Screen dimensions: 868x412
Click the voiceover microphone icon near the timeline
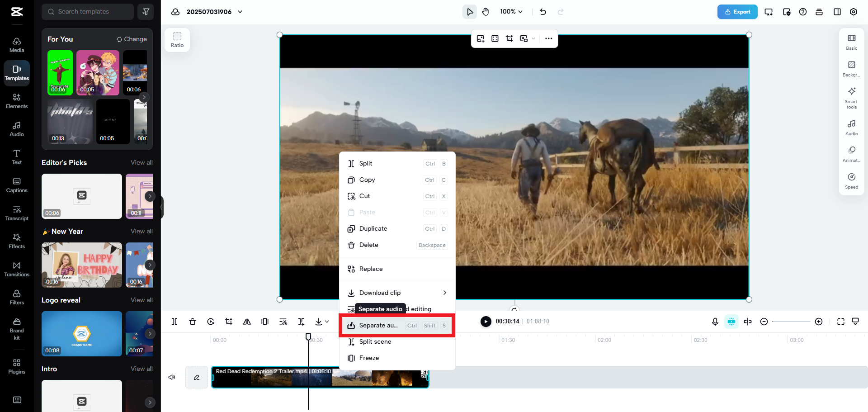tap(715, 322)
